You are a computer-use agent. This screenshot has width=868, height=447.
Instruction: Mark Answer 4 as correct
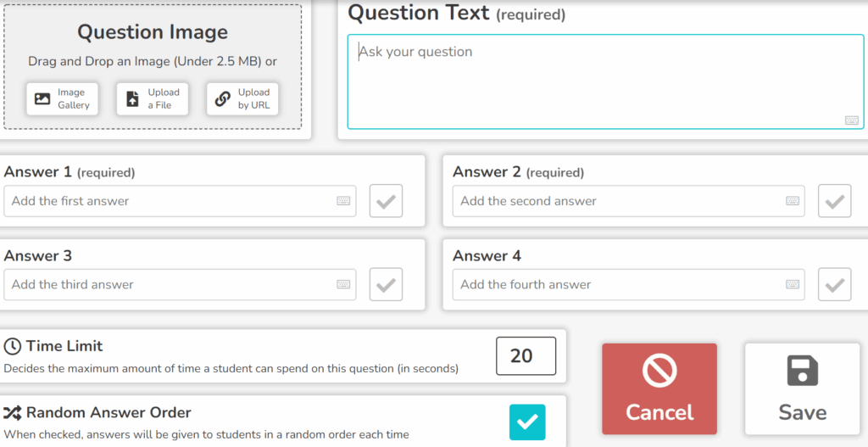click(835, 285)
